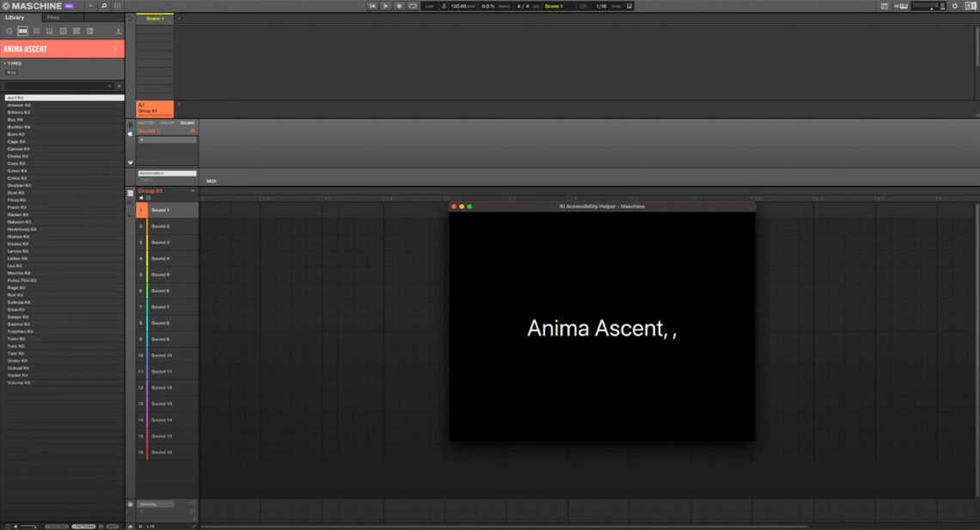
Task: Click the search magnifier icon in header
Action: click(x=104, y=6)
